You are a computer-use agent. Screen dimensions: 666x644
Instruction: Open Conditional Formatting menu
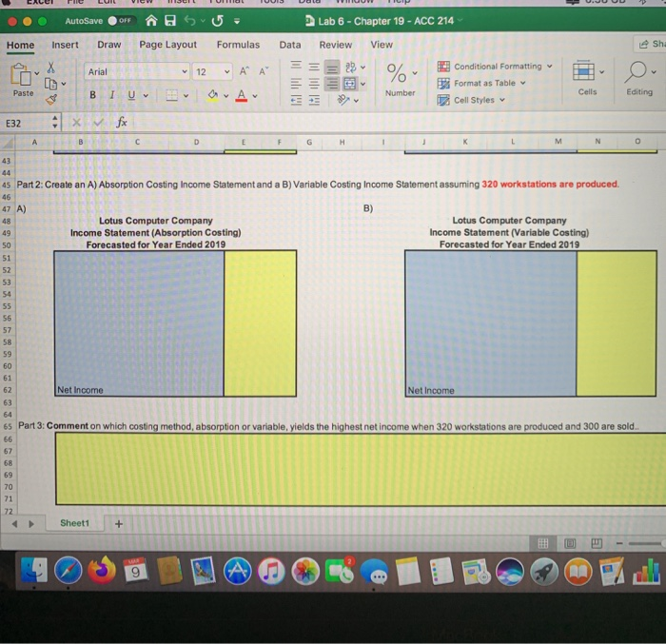496,67
